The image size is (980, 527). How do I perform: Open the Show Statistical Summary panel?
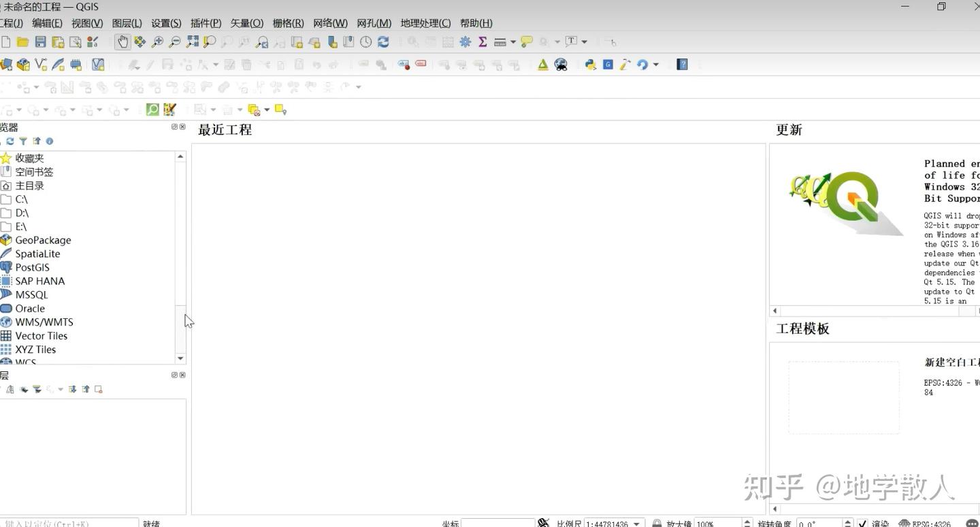[x=483, y=41]
